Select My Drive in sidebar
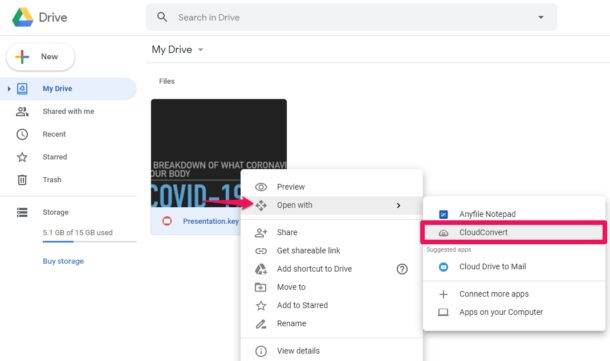610x361 pixels. pyautogui.click(x=68, y=89)
